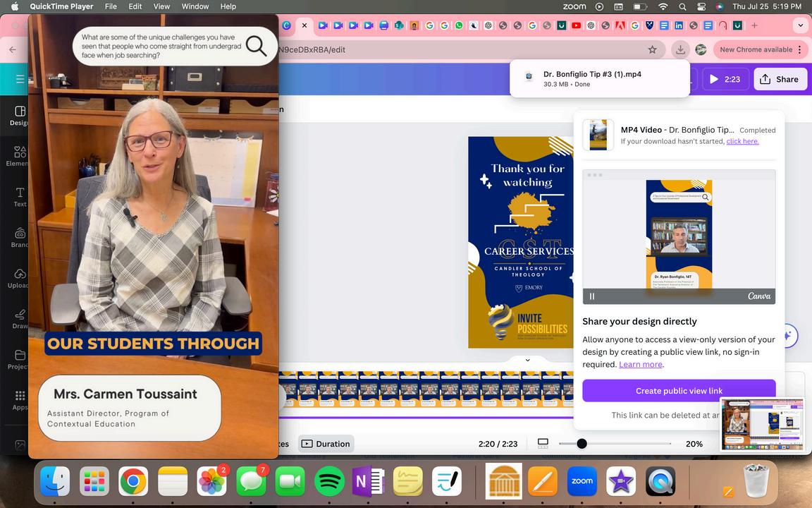Select the Draw tool in Canva sidebar
This screenshot has height=508, width=812.
coord(20,318)
